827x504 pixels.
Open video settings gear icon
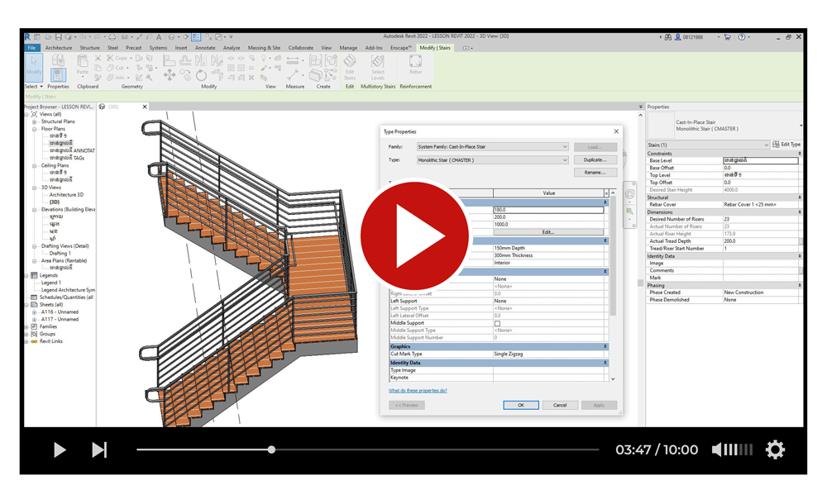pos(775,449)
